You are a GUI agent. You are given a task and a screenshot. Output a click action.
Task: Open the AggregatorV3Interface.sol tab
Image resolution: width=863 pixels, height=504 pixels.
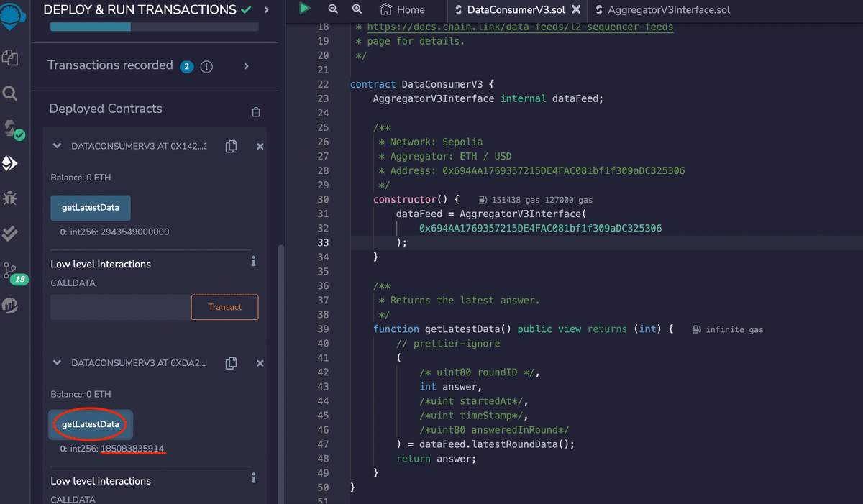pos(663,10)
